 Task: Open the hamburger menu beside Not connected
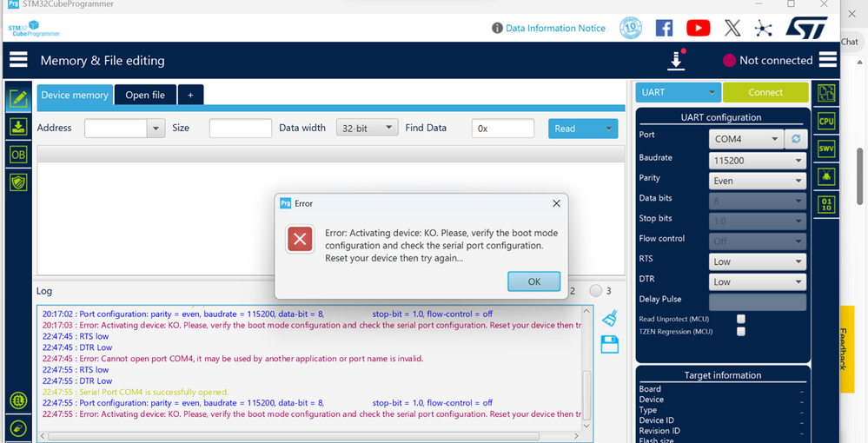(828, 59)
